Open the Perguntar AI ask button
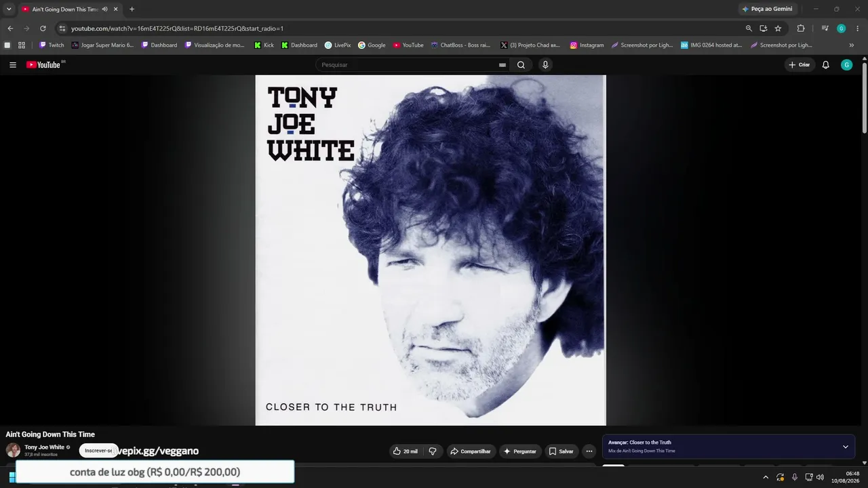The image size is (868, 488). point(520,451)
